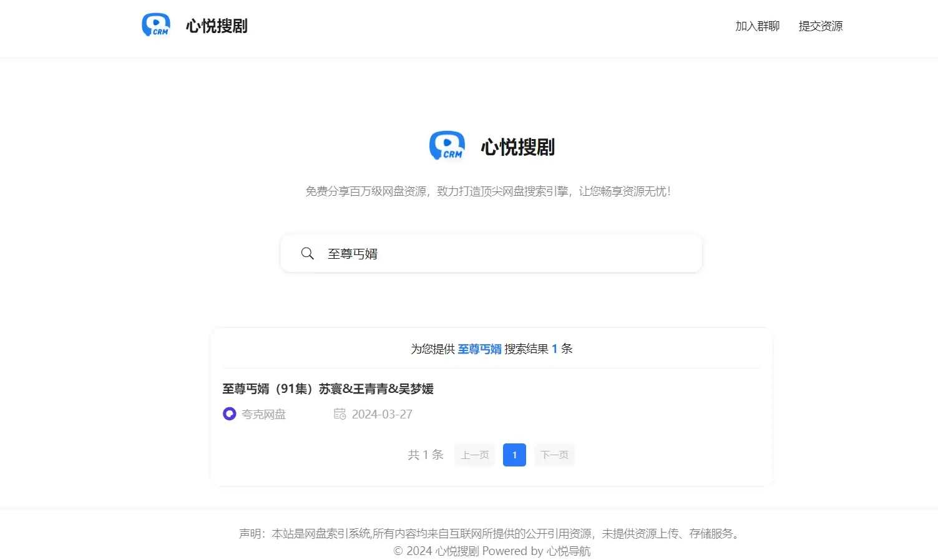Open the 加入群聊 menu item
Viewport: 938px width, 560px height.
click(757, 26)
